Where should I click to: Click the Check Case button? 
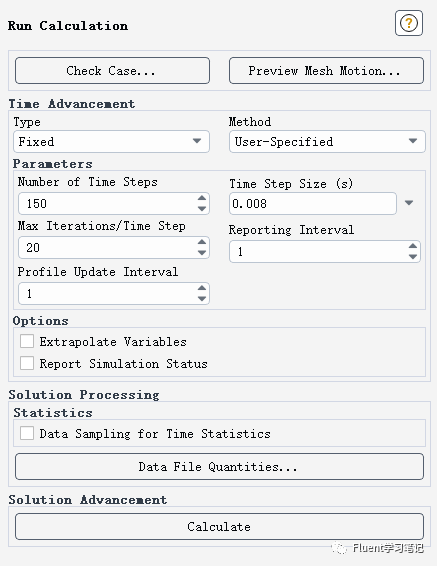point(112,70)
